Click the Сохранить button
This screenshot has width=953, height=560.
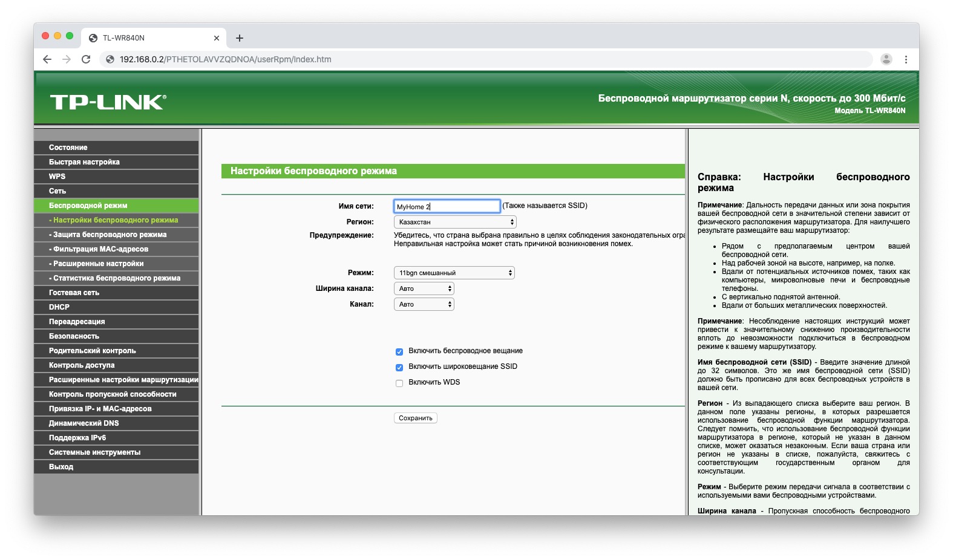416,418
